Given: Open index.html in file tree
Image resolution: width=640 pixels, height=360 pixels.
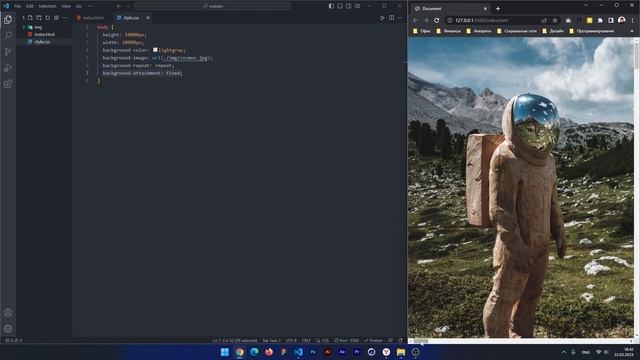Looking at the screenshot, I should coord(44,34).
